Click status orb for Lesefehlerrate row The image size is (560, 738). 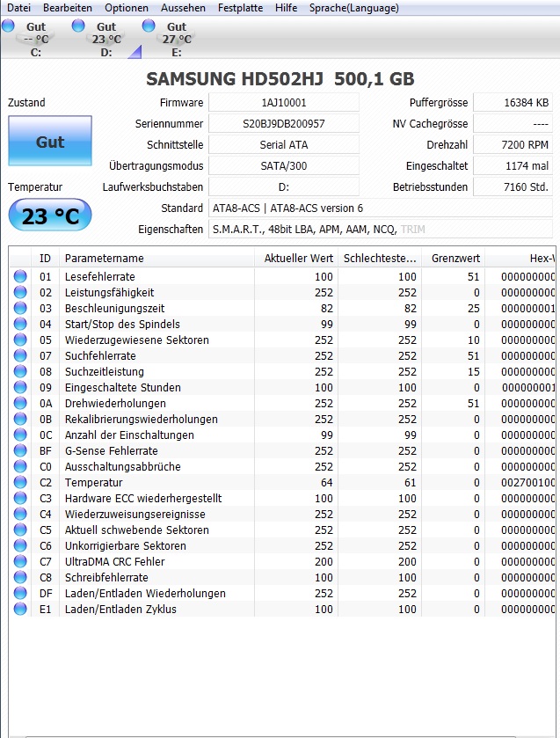20,276
